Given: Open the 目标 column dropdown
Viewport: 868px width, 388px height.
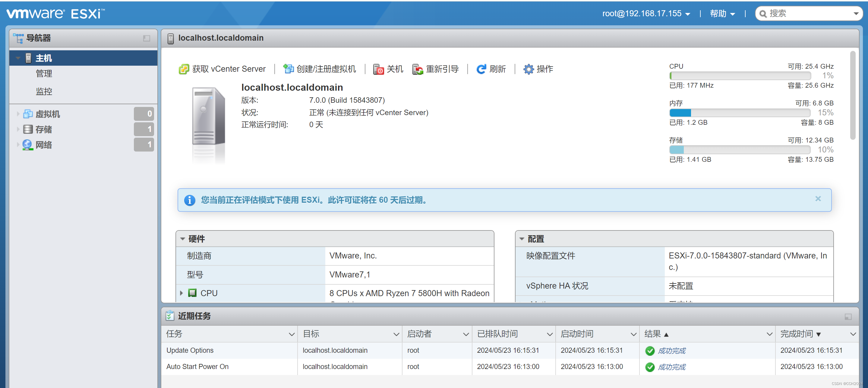Looking at the screenshot, I should click(x=396, y=334).
